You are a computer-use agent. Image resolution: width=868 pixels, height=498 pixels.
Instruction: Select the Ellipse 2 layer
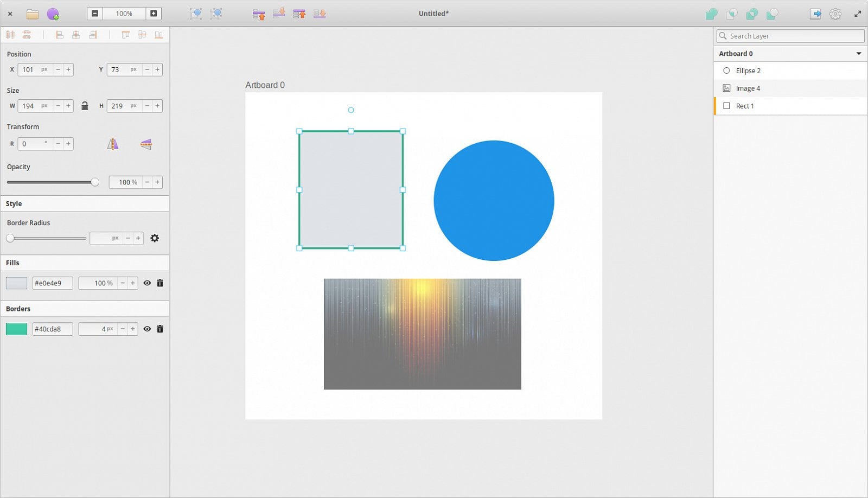click(790, 71)
